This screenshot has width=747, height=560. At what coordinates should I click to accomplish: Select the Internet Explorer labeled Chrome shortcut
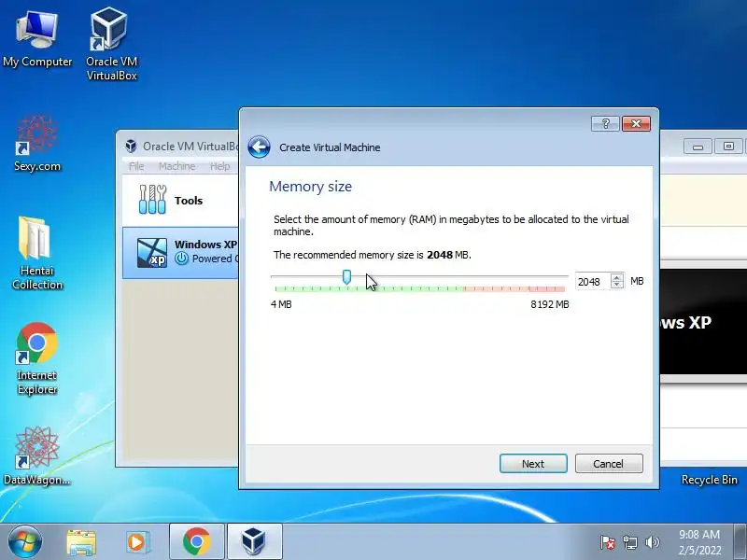(37, 358)
